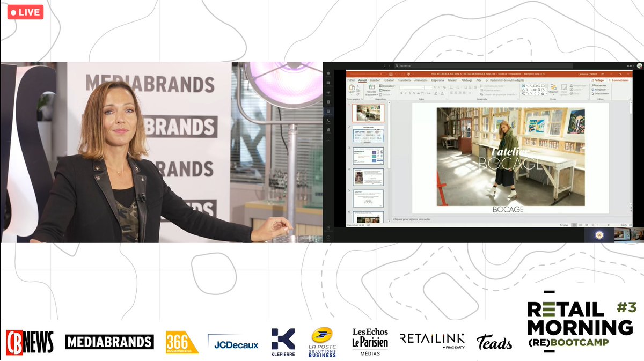
Task: Click the Bold formatting icon
Action: click(x=401, y=93)
